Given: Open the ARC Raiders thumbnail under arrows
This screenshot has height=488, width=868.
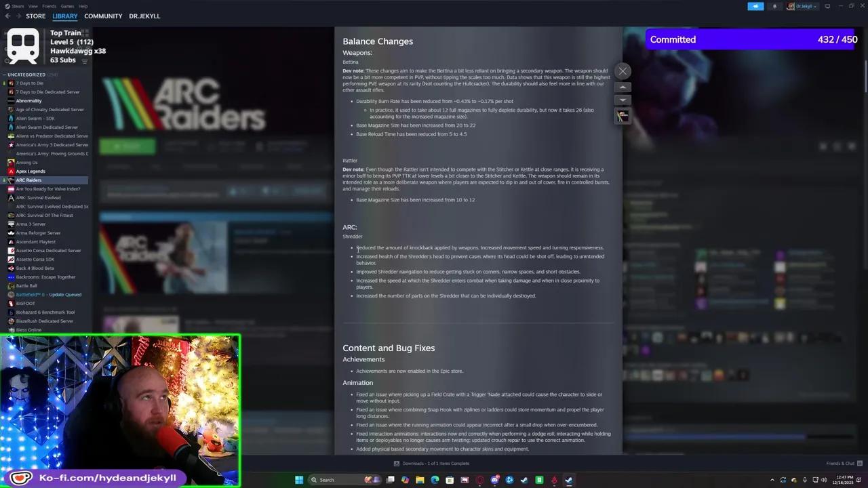Looking at the screenshot, I should coord(623,116).
